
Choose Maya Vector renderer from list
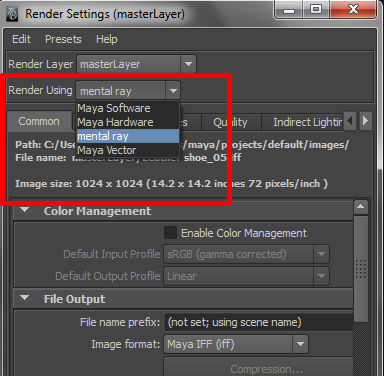[128, 150]
